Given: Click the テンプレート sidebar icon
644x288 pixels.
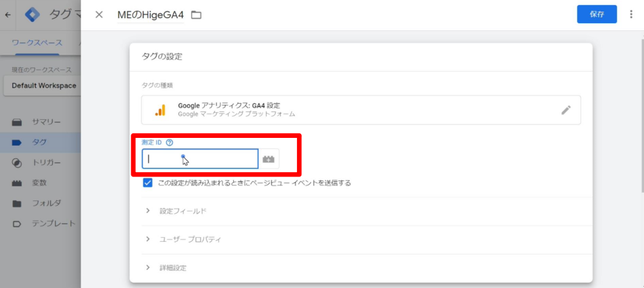Looking at the screenshot, I should click(x=17, y=224).
